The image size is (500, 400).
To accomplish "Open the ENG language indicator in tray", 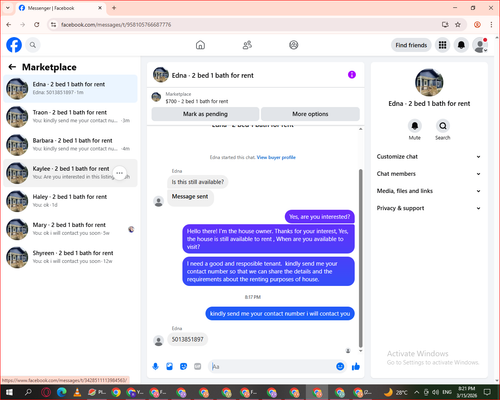I will coord(447,392).
